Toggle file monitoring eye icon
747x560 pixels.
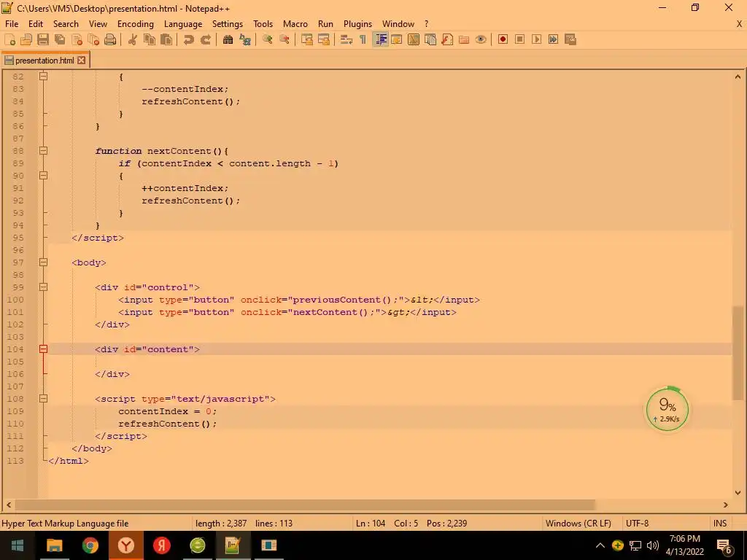click(481, 39)
